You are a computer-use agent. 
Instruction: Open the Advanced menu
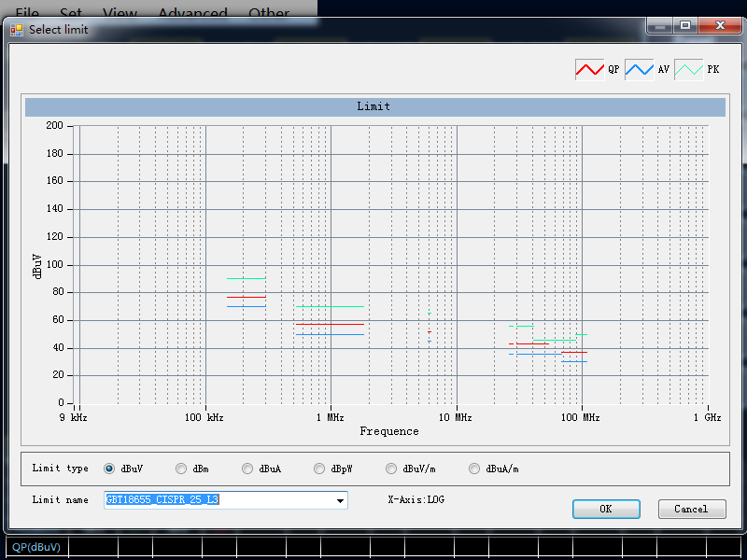coord(192,13)
